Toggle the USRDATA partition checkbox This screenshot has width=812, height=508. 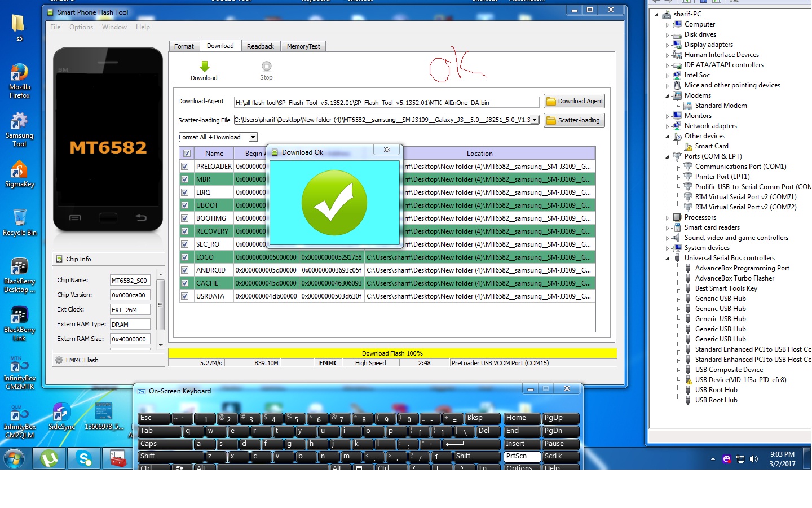[184, 296]
